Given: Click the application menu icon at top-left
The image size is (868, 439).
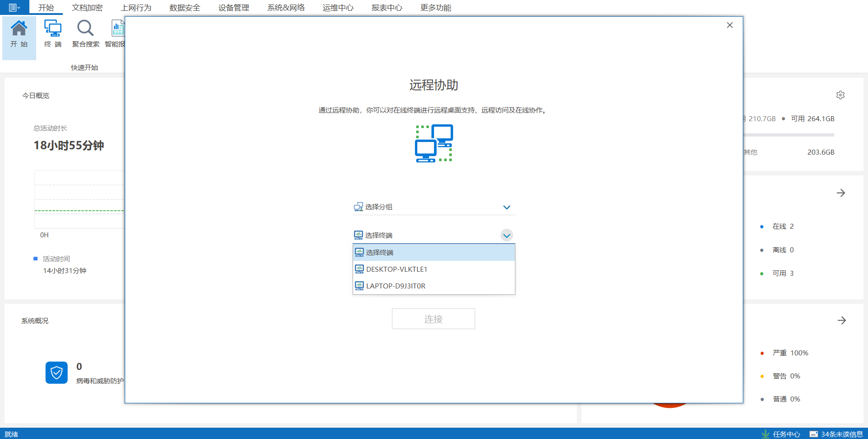Looking at the screenshot, I should [14, 8].
